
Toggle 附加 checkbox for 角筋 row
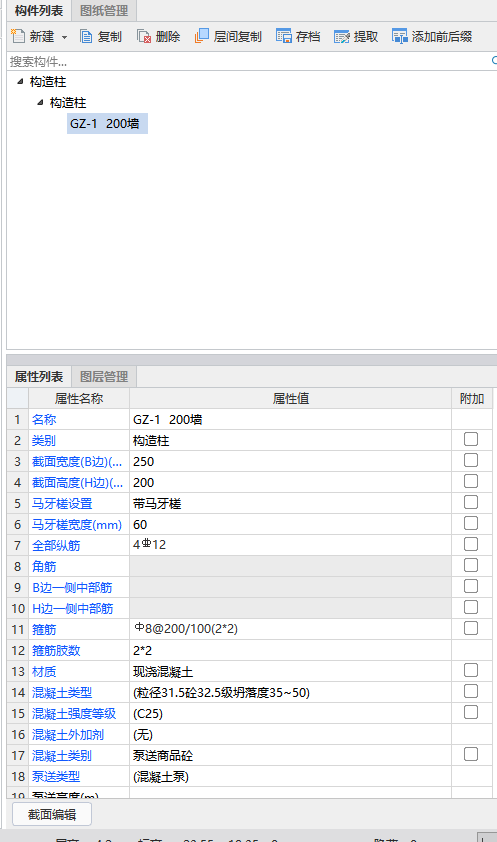471,565
